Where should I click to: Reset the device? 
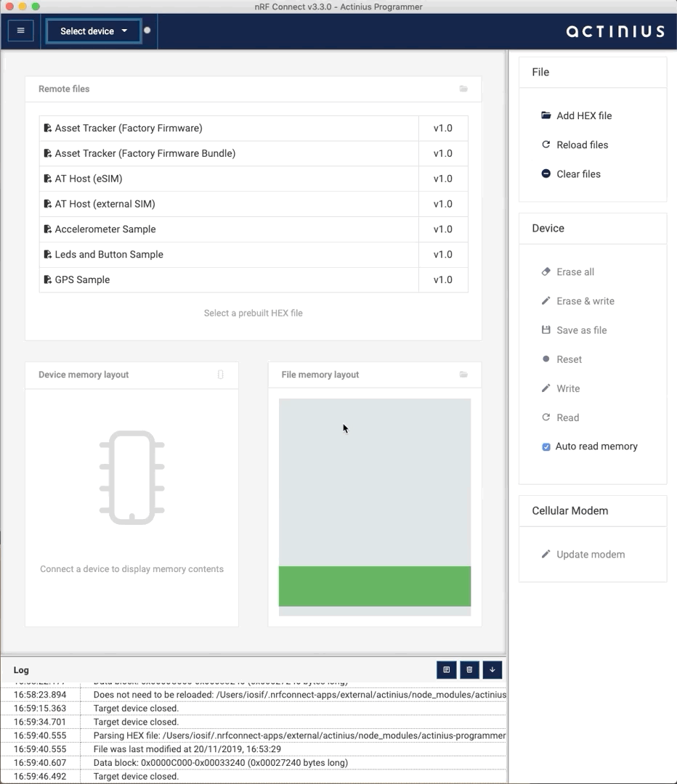(562, 359)
